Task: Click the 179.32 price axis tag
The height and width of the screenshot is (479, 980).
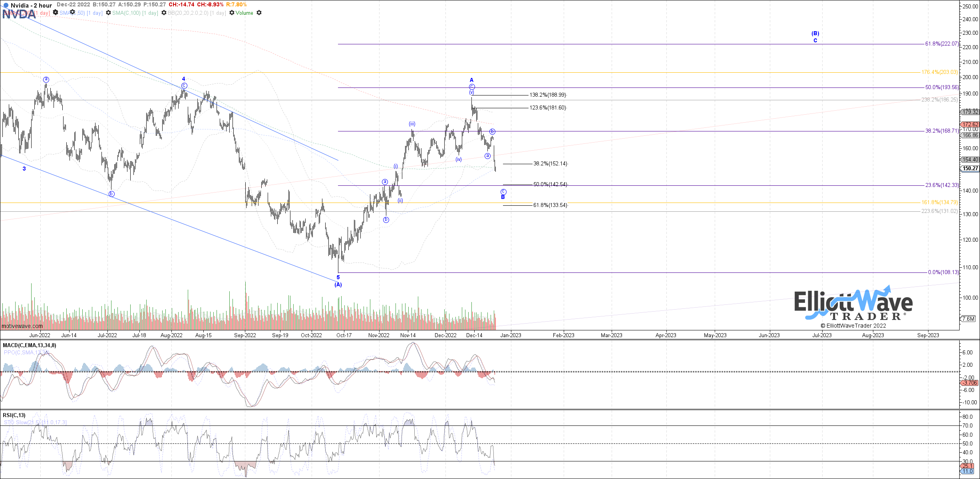Action: pyautogui.click(x=970, y=112)
